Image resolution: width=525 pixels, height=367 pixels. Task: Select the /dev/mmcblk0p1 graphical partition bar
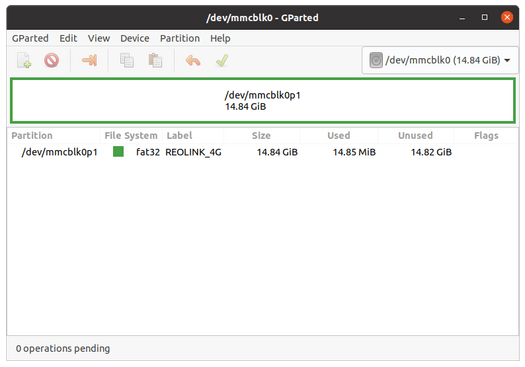pyautogui.click(x=262, y=100)
